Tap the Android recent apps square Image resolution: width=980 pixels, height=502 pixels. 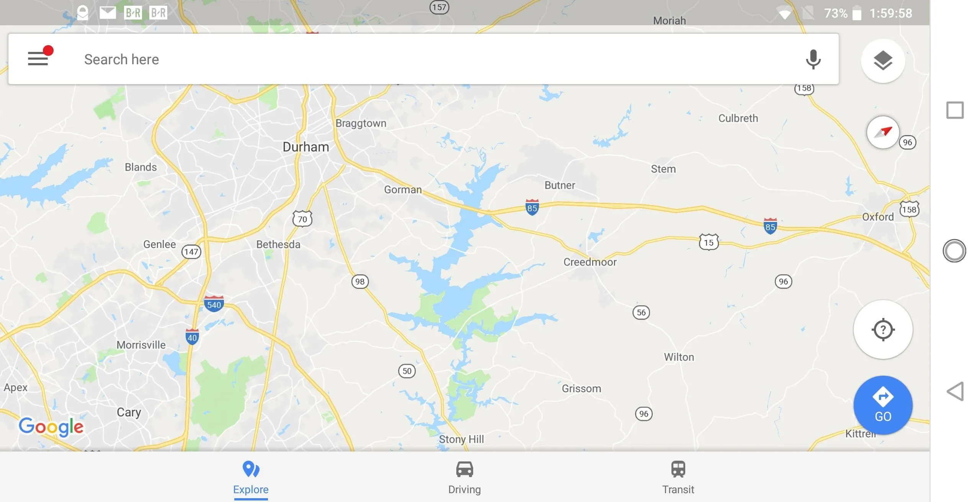coord(955,110)
